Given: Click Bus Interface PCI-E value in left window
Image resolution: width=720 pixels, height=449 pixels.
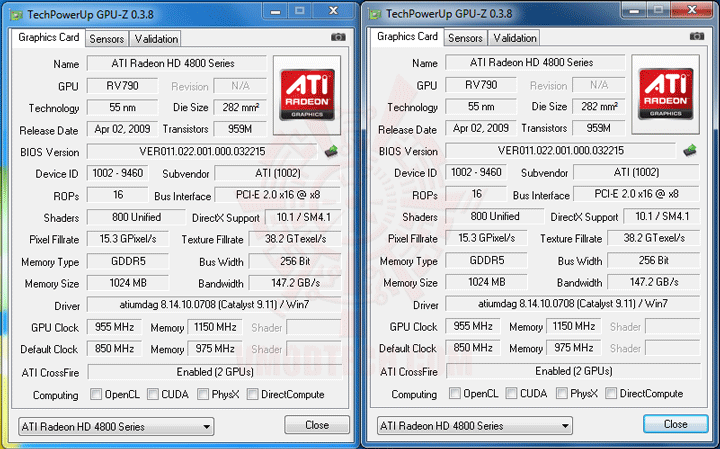Looking at the screenshot, I should [278, 195].
